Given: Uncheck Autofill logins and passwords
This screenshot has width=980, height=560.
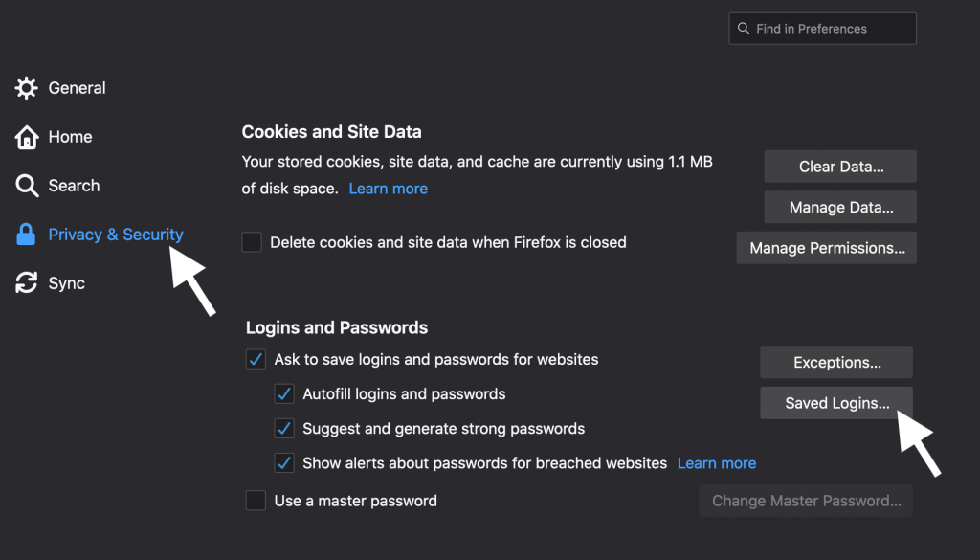Looking at the screenshot, I should pyautogui.click(x=284, y=393).
